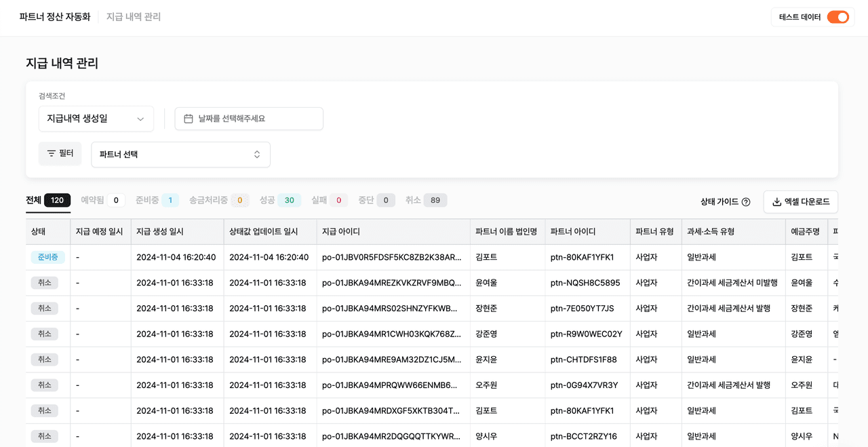Expand the 파트너 선택 combo box
The height and width of the screenshot is (447, 868).
click(x=180, y=155)
